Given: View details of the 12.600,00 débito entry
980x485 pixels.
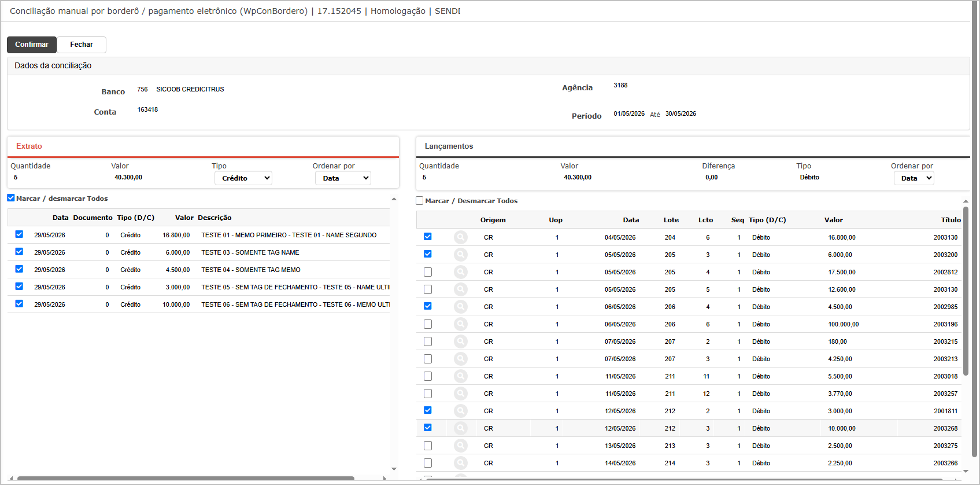Looking at the screenshot, I should click(460, 289).
